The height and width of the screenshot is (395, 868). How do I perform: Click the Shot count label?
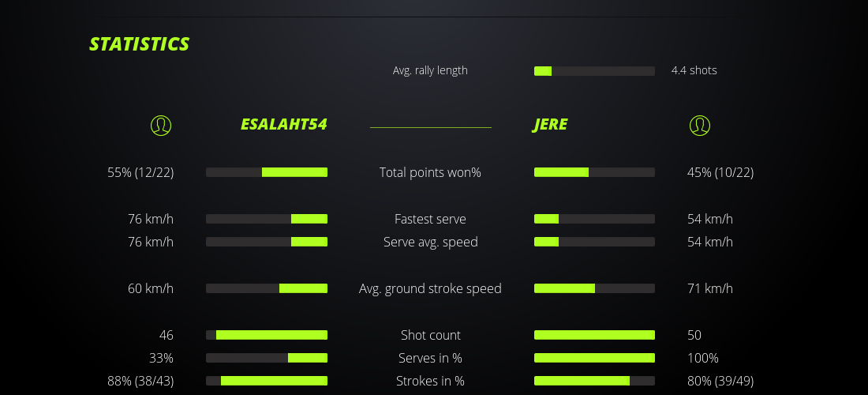pos(430,335)
